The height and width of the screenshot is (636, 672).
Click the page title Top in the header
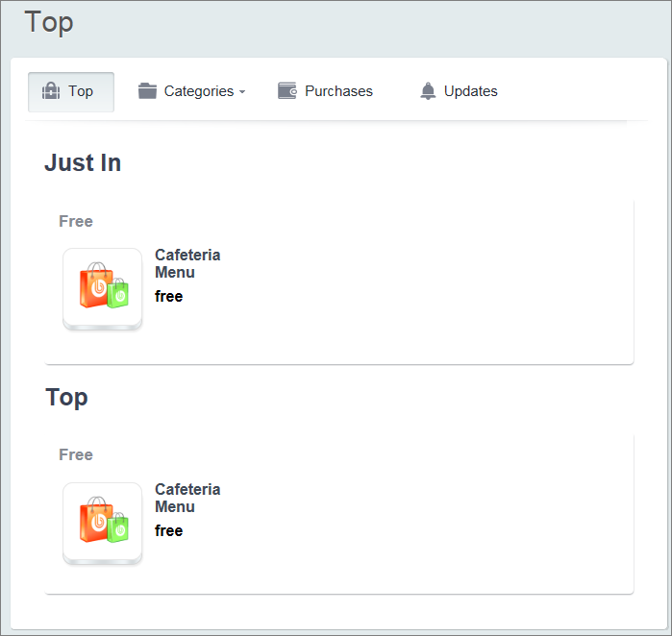[x=49, y=22]
